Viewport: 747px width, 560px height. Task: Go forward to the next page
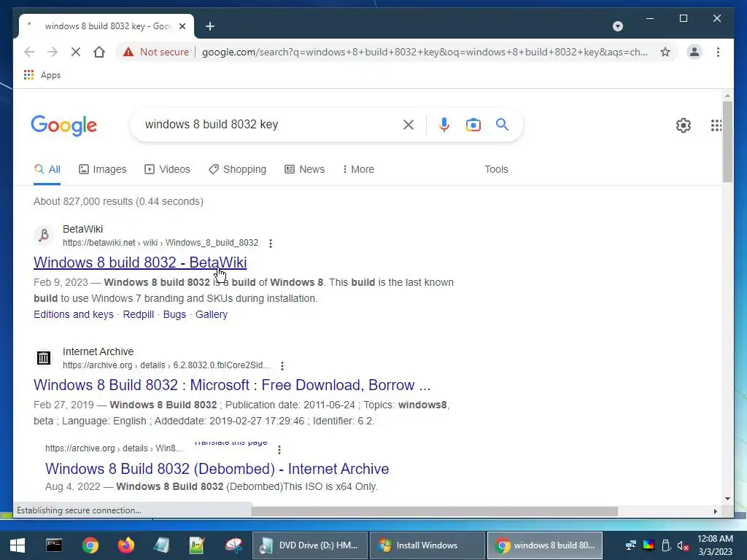(53, 52)
